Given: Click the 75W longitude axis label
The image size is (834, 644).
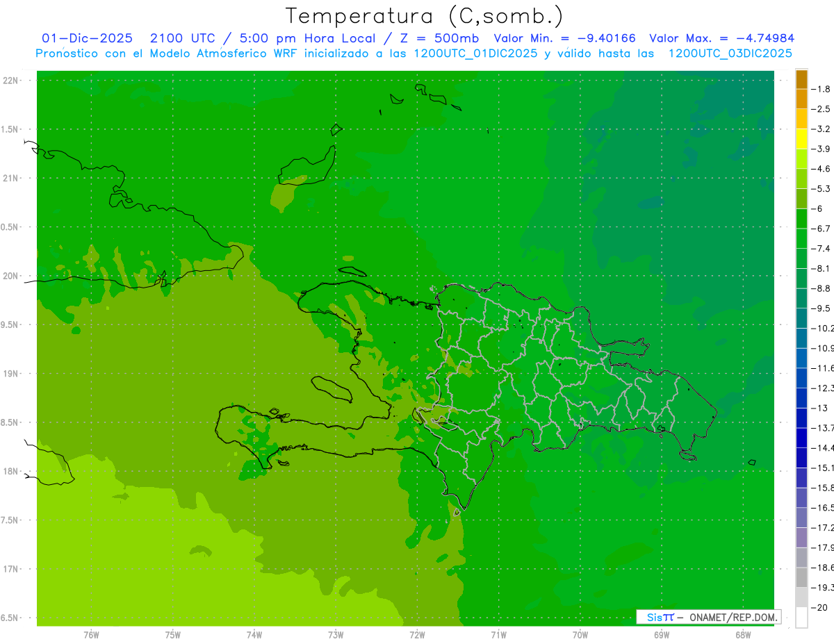Looking at the screenshot, I should pos(173,634).
